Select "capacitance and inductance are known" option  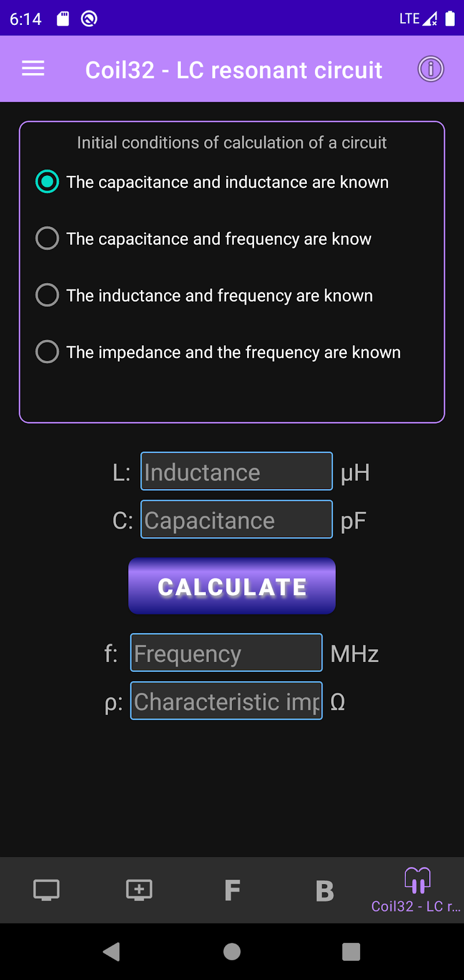pyautogui.click(x=48, y=182)
